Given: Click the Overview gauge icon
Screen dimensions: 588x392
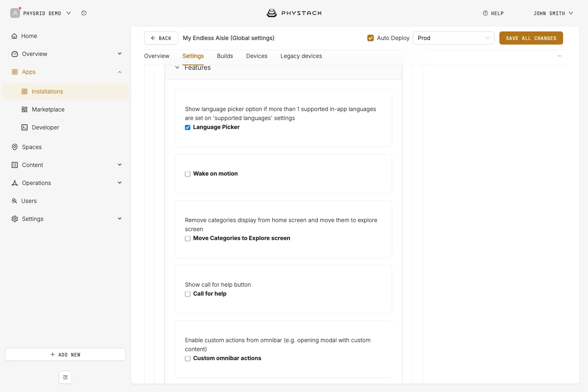Looking at the screenshot, I should [x=15, y=54].
